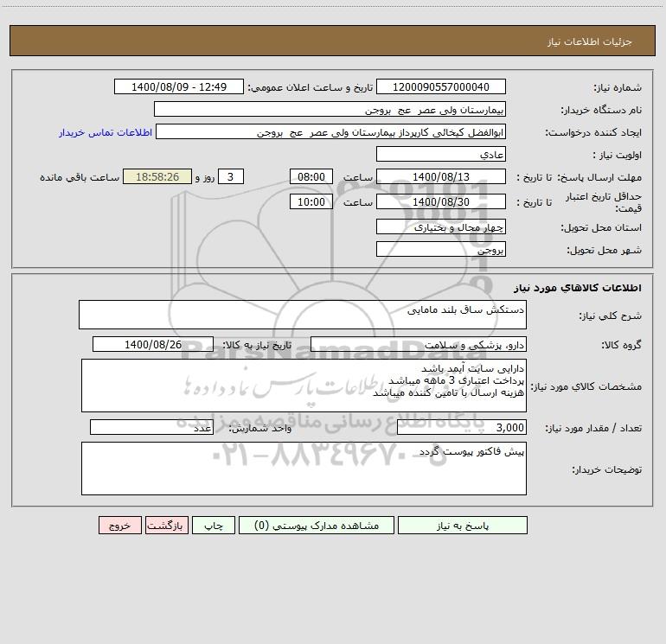Screen dimensions: 666x644
Task: Click delivery province field چهار محال و بختیاری
Action: (441, 227)
